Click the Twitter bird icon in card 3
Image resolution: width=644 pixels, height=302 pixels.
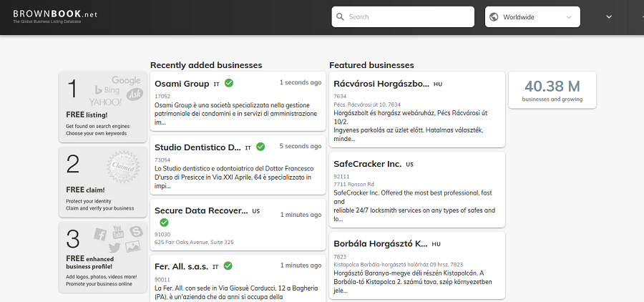point(114,248)
